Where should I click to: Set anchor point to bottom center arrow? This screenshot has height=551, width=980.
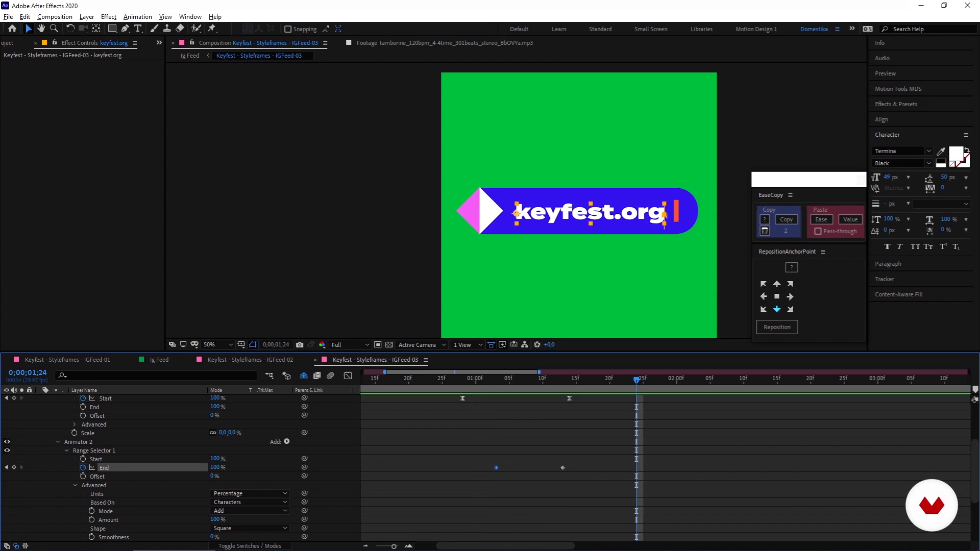pyautogui.click(x=777, y=309)
